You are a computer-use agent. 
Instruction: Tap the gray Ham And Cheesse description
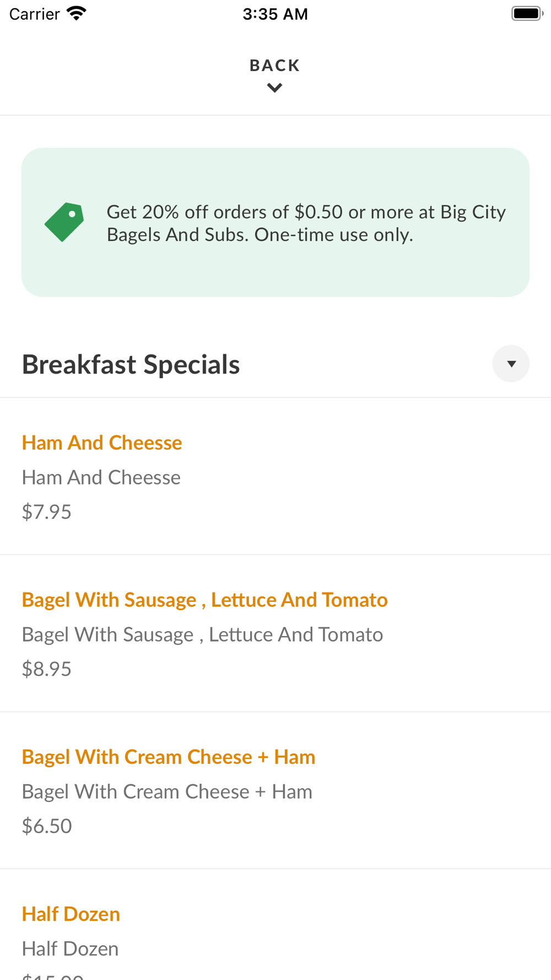(x=101, y=477)
